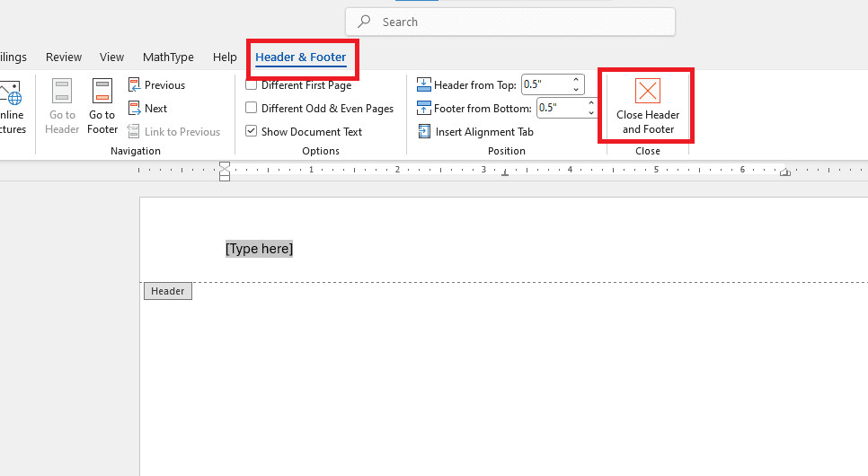The image size is (868, 476).
Task: Click the Footer from Bottom value field
Action: (x=561, y=108)
